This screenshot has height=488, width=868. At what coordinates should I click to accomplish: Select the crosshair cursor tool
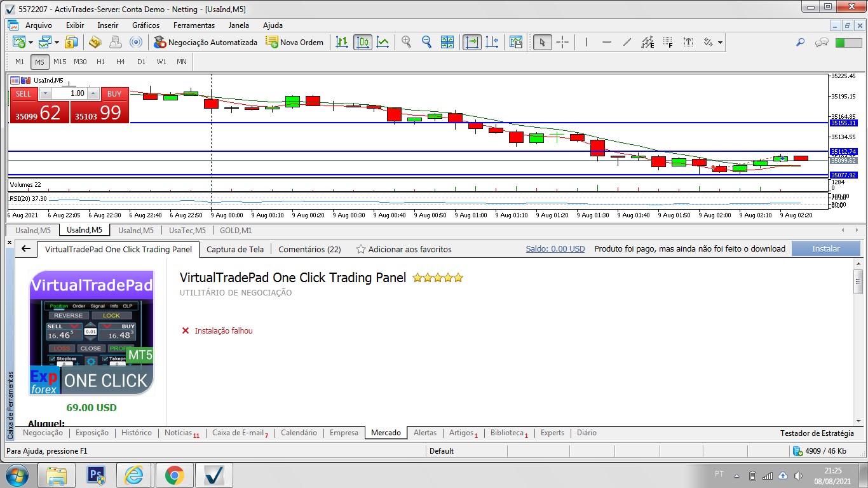[x=562, y=43]
